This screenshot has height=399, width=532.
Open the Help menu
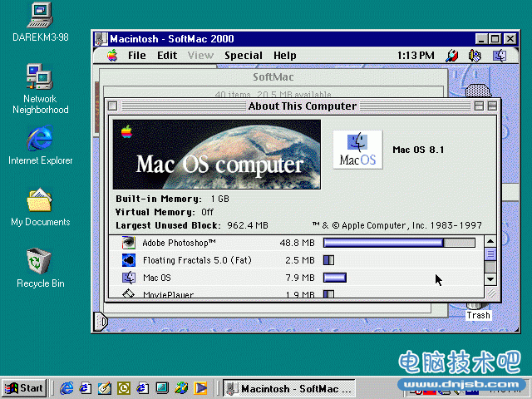pos(285,56)
